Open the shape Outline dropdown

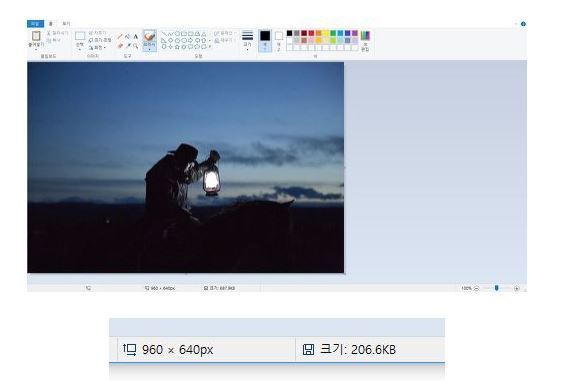pyautogui.click(x=225, y=33)
